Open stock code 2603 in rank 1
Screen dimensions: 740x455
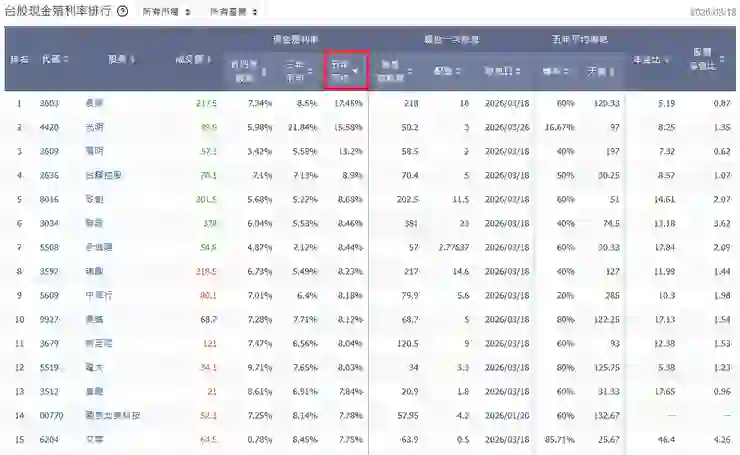pos(49,103)
